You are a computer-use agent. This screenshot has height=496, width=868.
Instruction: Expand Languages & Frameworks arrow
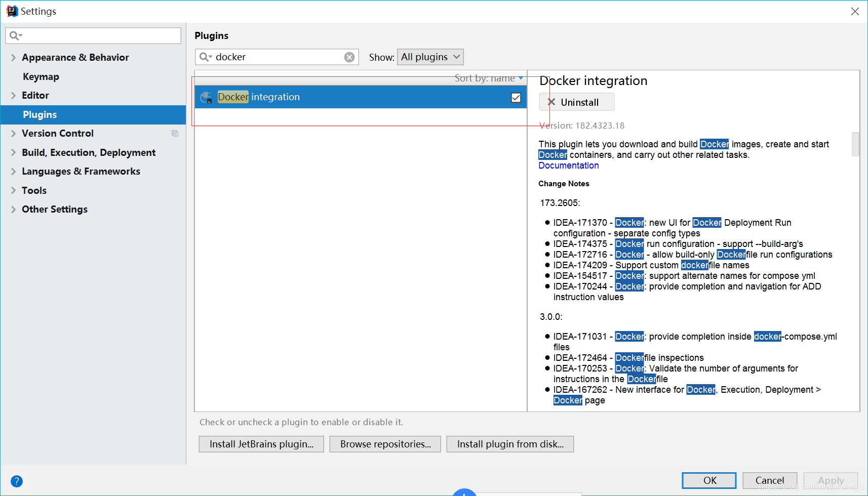(14, 172)
